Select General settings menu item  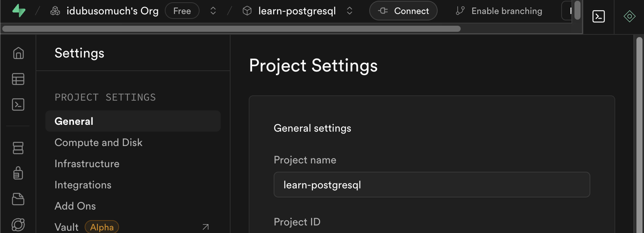(133, 121)
